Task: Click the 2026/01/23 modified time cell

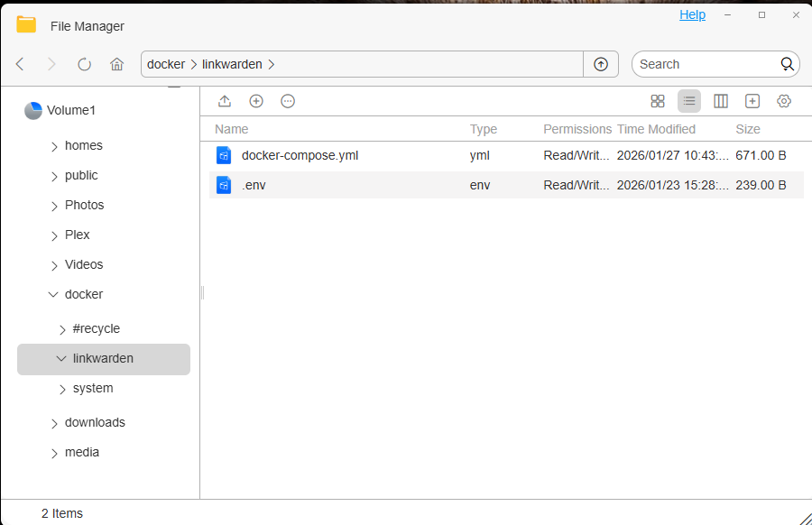Action: click(x=673, y=185)
